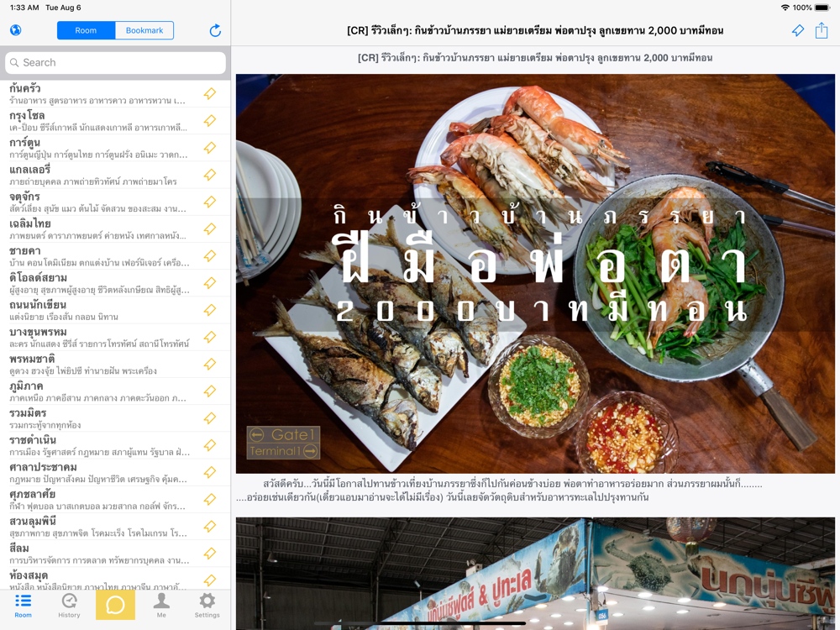Image resolution: width=840 pixels, height=630 pixels.
Task: Check the battery indicator
Action: [x=822, y=8]
